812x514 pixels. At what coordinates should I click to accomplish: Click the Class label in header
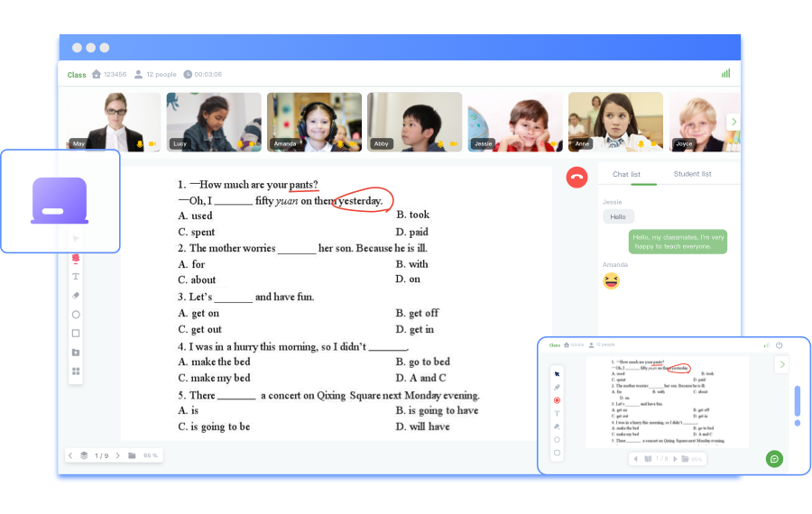[77, 75]
